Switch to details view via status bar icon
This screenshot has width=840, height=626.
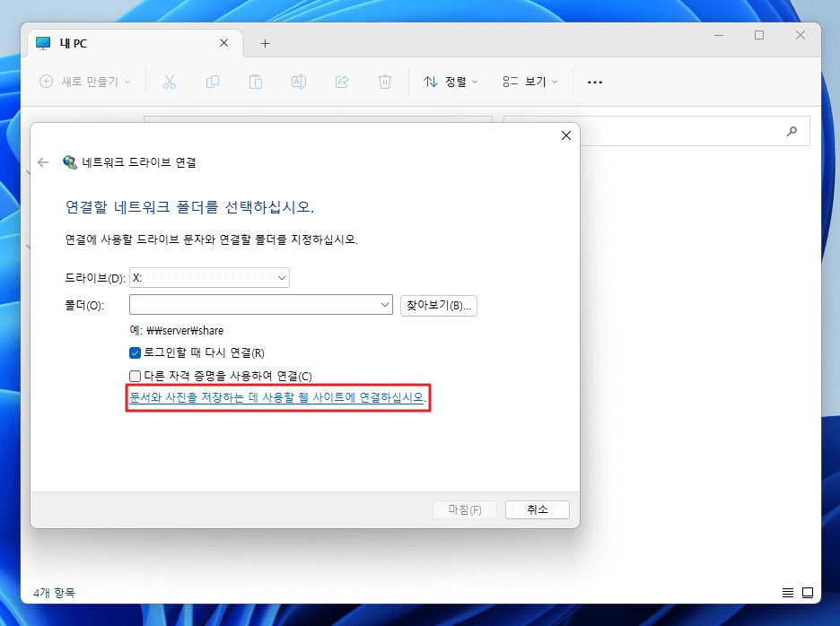(x=787, y=593)
